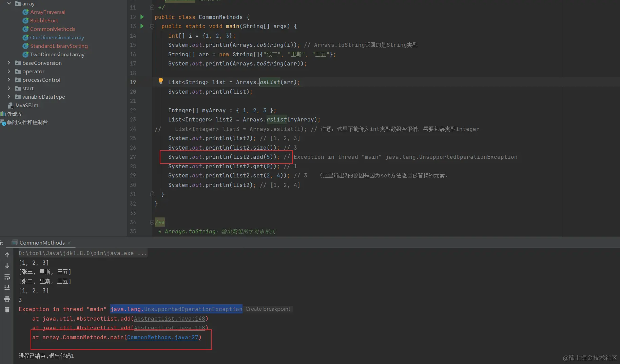Click the CommonMethods class icon in project tree
Viewport: 620px width, 364px height.
(25, 29)
